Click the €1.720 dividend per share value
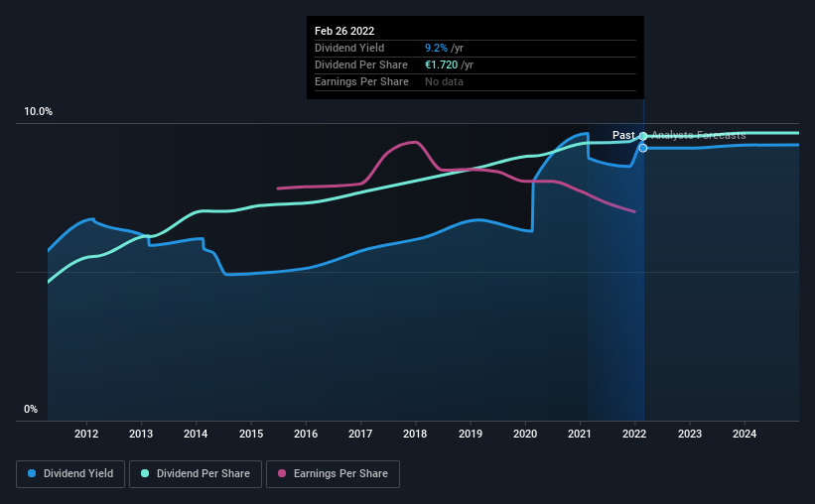The image size is (815, 504). (x=442, y=64)
